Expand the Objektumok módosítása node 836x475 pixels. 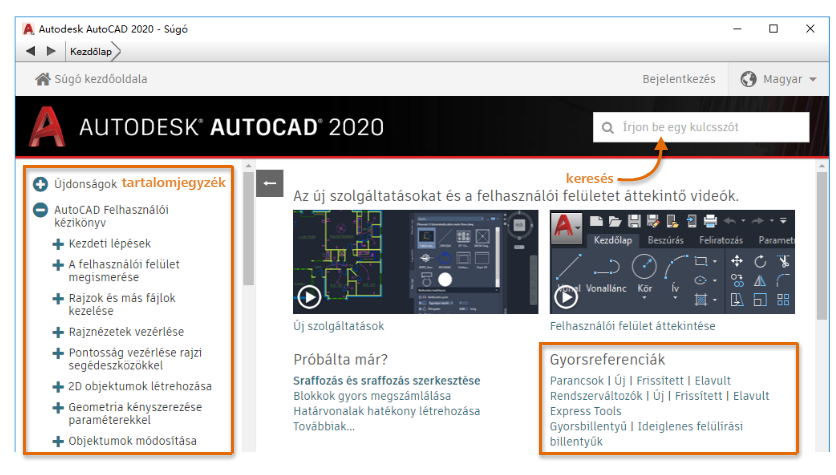click(58, 441)
